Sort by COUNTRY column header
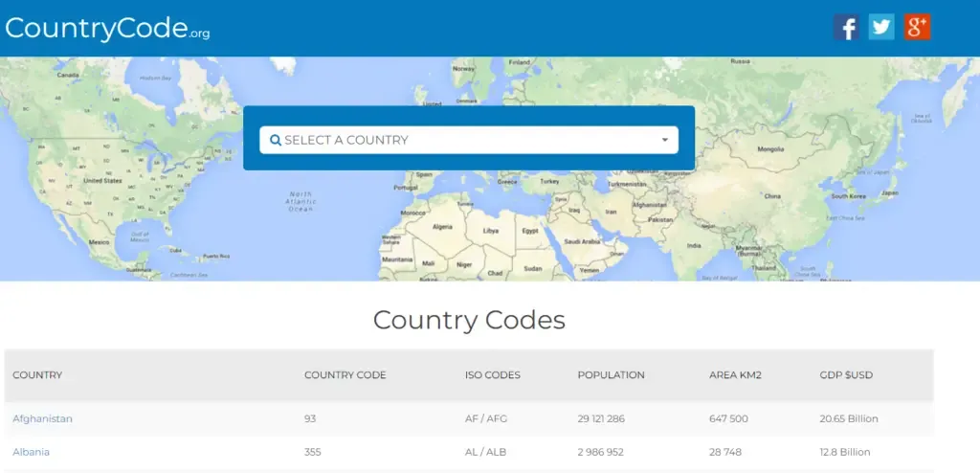This screenshot has width=980, height=473. 37,375
